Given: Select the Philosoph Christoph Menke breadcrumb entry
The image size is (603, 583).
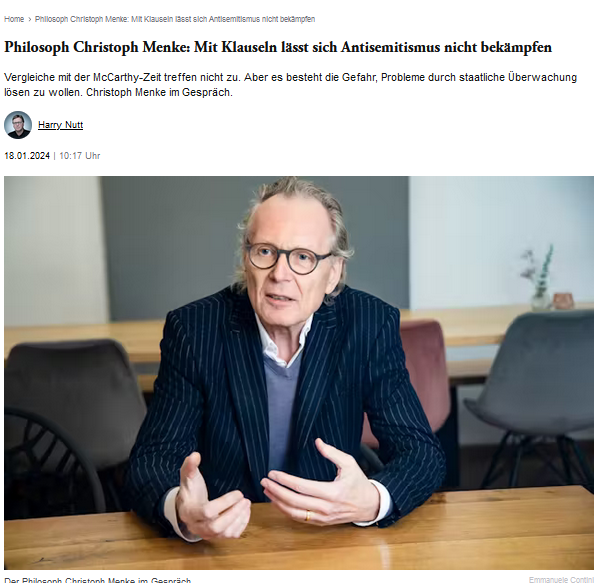Looking at the screenshot, I should [175, 19].
